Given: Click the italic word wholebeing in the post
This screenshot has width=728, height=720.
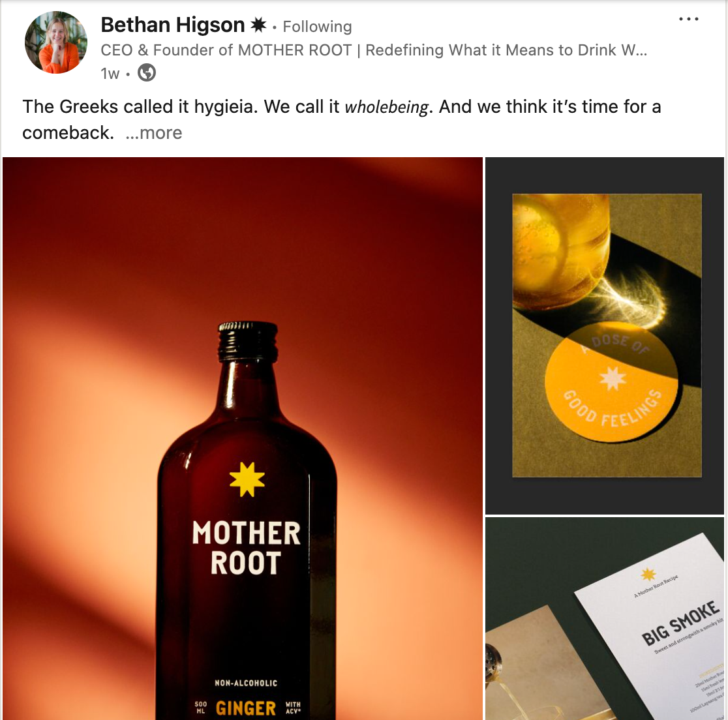Looking at the screenshot, I should (386, 107).
